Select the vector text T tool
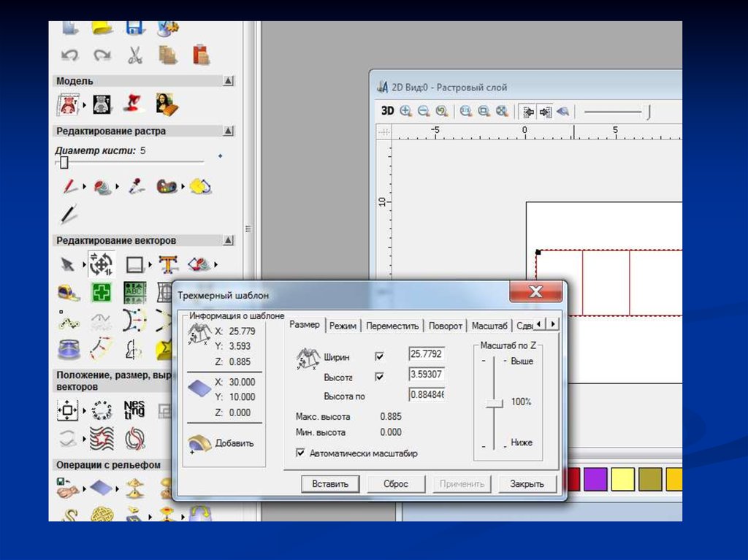 [x=168, y=264]
